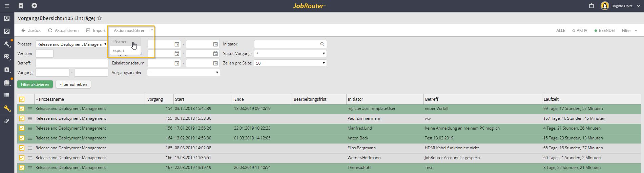The height and width of the screenshot is (173, 644).
Task: Mark Vorgangsübersicht as favorite with star
Action: click(x=100, y=18)
